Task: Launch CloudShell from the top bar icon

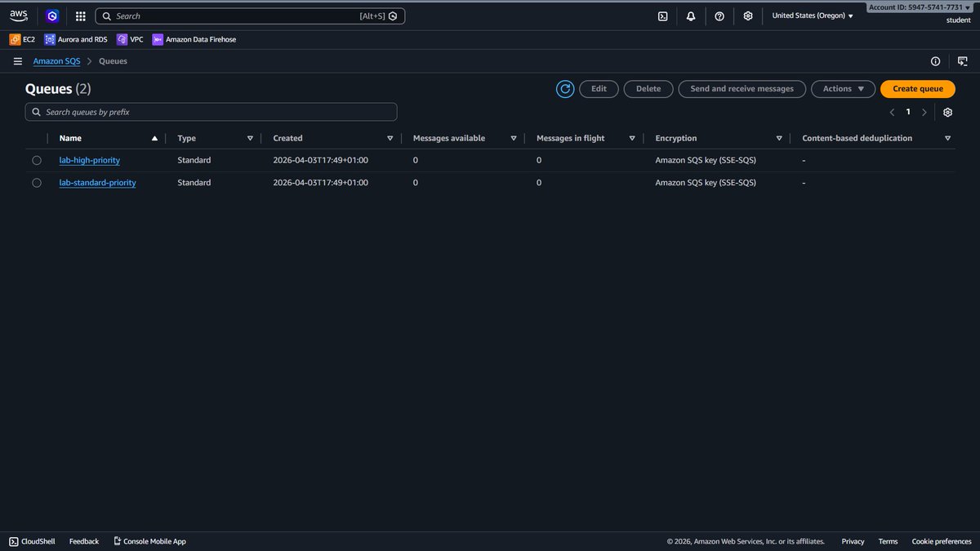Action: 664,16
